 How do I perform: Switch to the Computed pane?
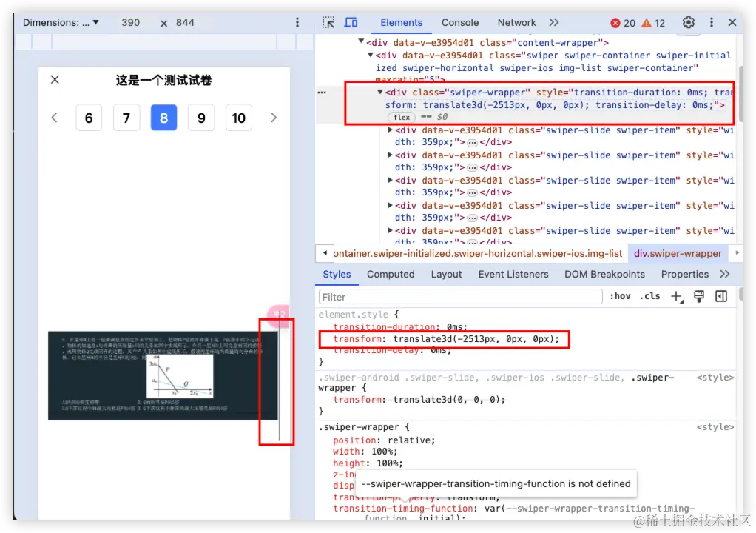[x=391, y=274]
